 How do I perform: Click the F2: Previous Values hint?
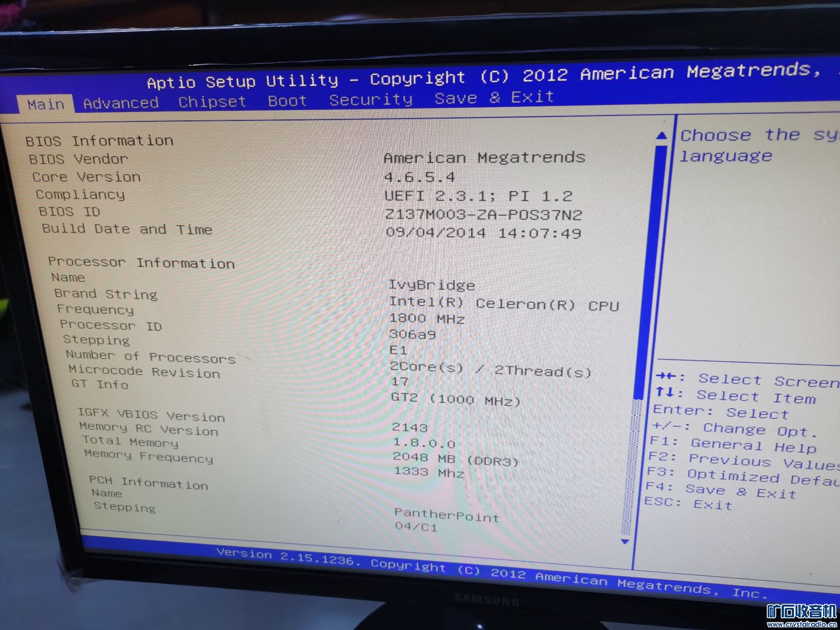click(x=743, y=461)
